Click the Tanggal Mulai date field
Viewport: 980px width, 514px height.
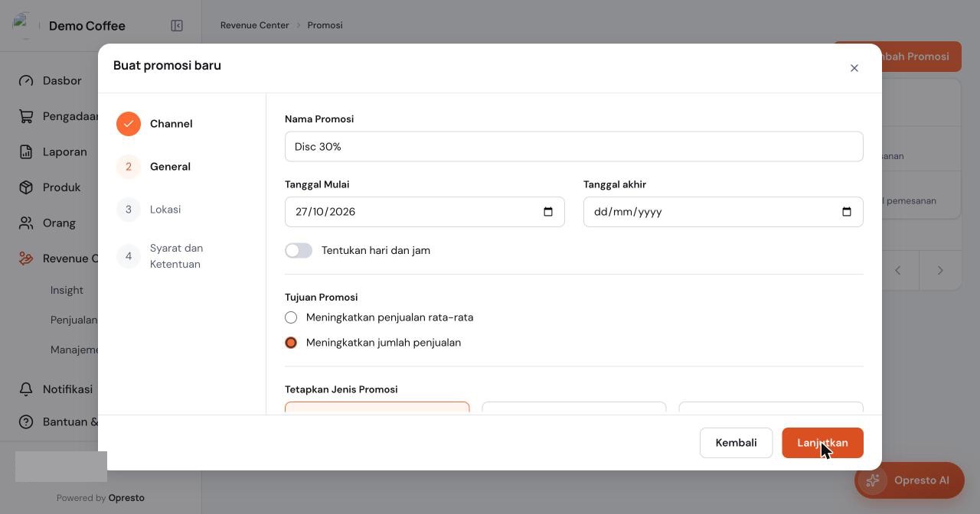[x=425, y=212]
